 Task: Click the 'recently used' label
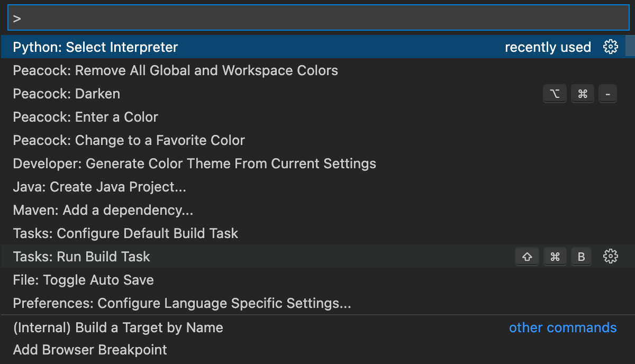548,47
